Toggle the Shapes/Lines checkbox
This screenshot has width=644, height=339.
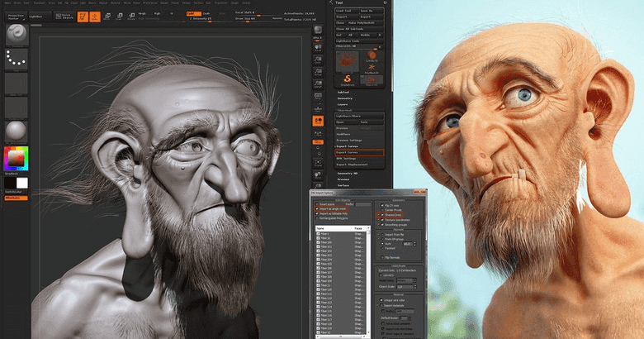(x=380, y=213)
